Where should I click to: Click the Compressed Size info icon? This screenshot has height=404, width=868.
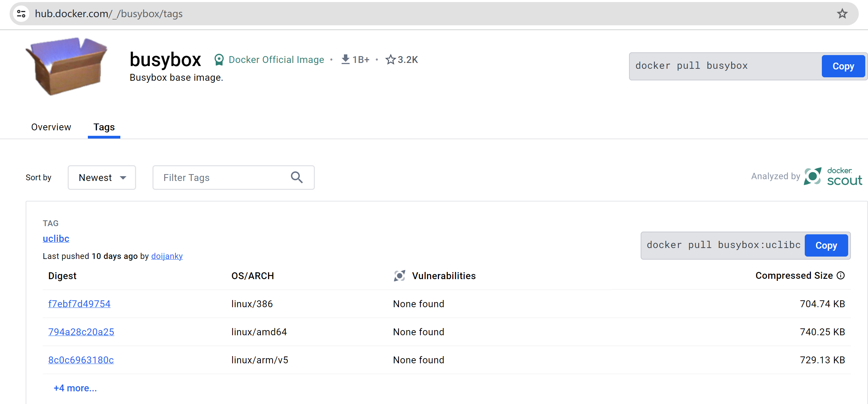[841, 276]
